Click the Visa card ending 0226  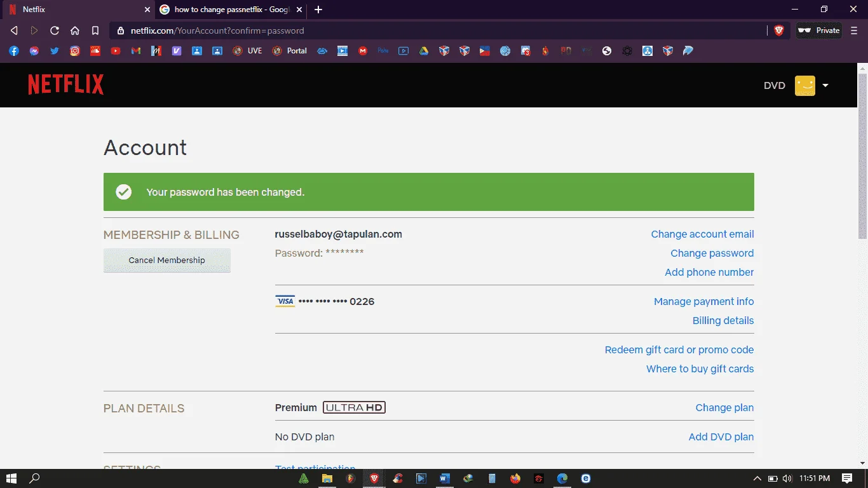click(x=325, y=302)
